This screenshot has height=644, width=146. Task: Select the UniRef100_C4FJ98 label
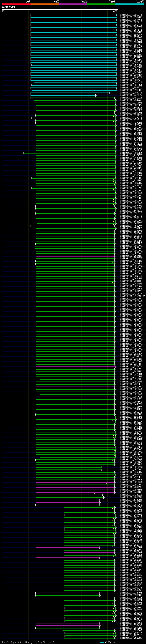pyautogui.click(x=131, y=188)
